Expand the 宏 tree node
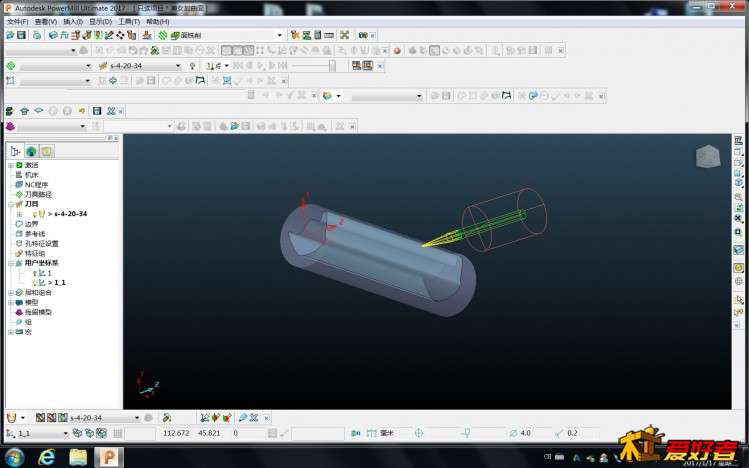Screen dimensions: 749x468 (11, 332)
